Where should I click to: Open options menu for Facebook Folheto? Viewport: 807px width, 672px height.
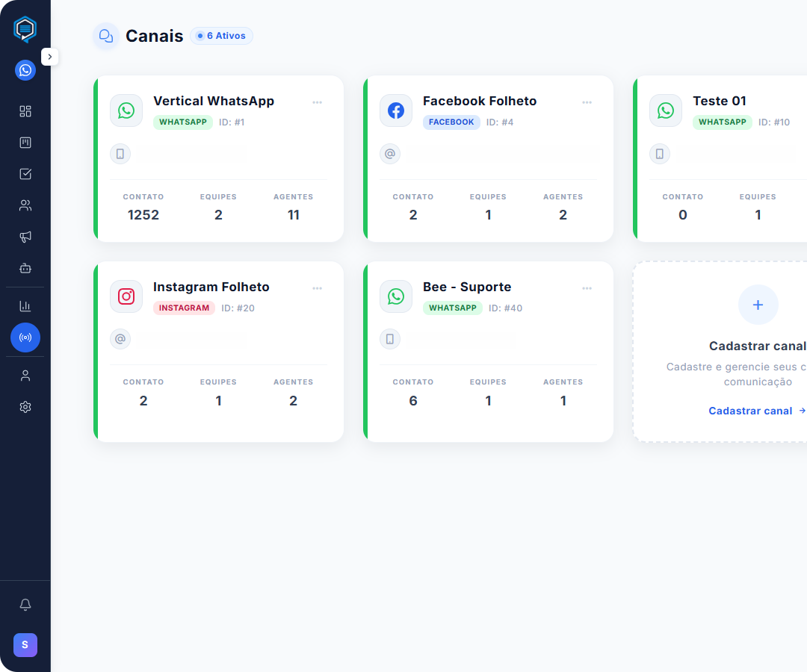[587, 102]
